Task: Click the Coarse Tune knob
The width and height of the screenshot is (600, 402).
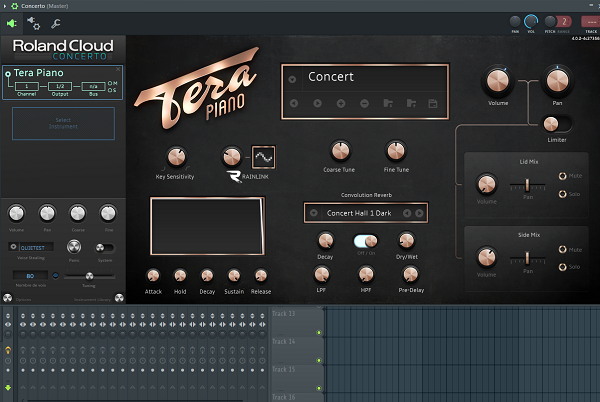Action: click(340, 151)
